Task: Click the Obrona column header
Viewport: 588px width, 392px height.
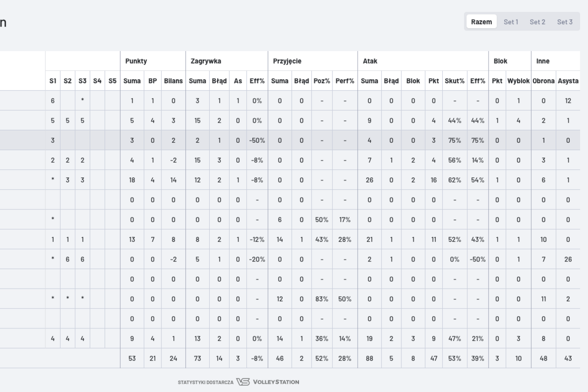Action: 543,81
